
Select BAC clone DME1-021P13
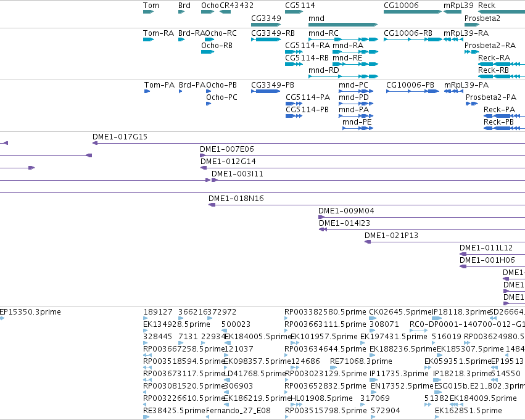click(445, 242)
